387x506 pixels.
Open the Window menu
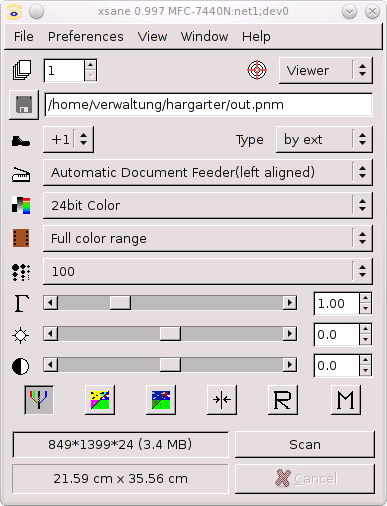pos(204,37)
